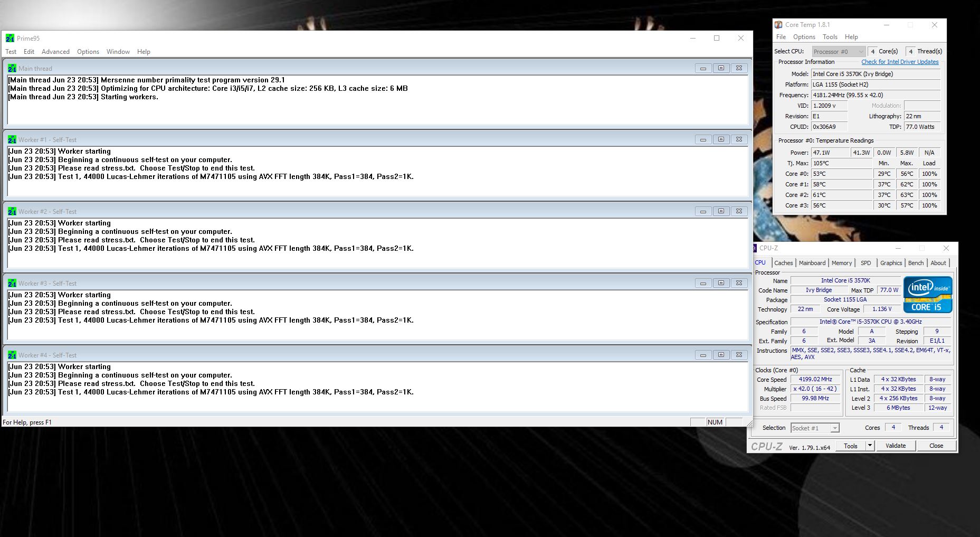The image size is (980, 537).
Task: Click the Tools button in CPU-Z
Action: pos(851,446)
